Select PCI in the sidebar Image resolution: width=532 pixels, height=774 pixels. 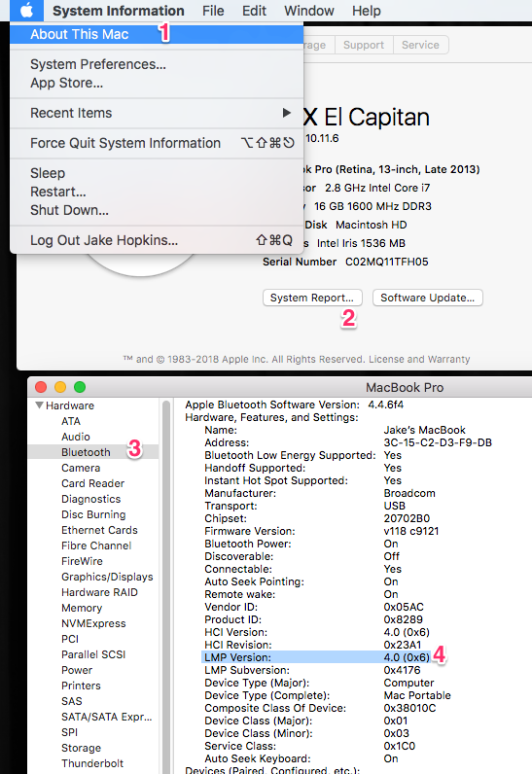coord(70,639)
